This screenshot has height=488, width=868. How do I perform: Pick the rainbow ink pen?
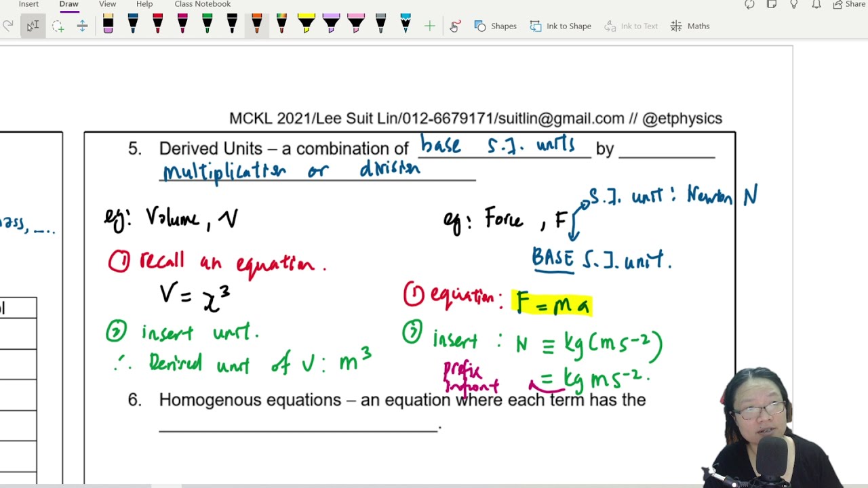point(281,25)
